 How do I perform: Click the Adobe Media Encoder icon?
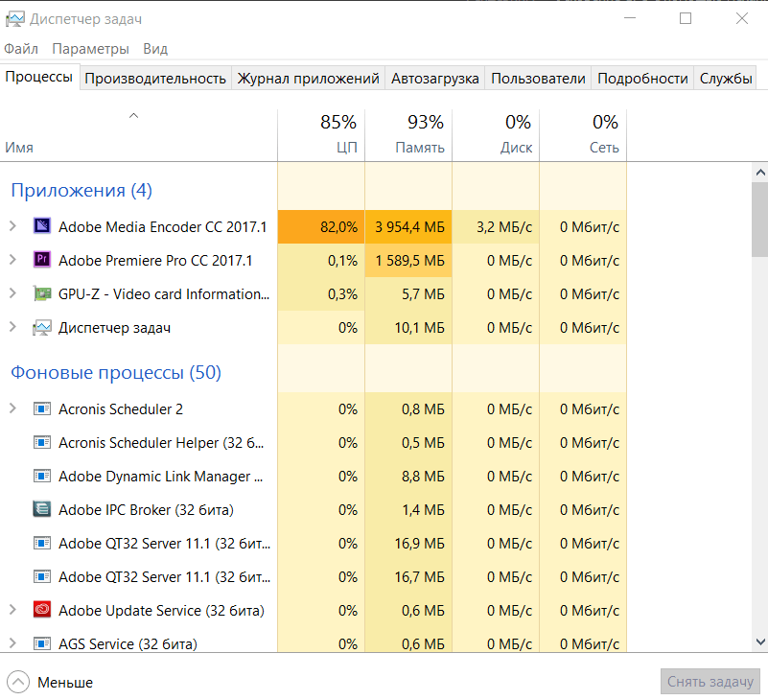42,226
